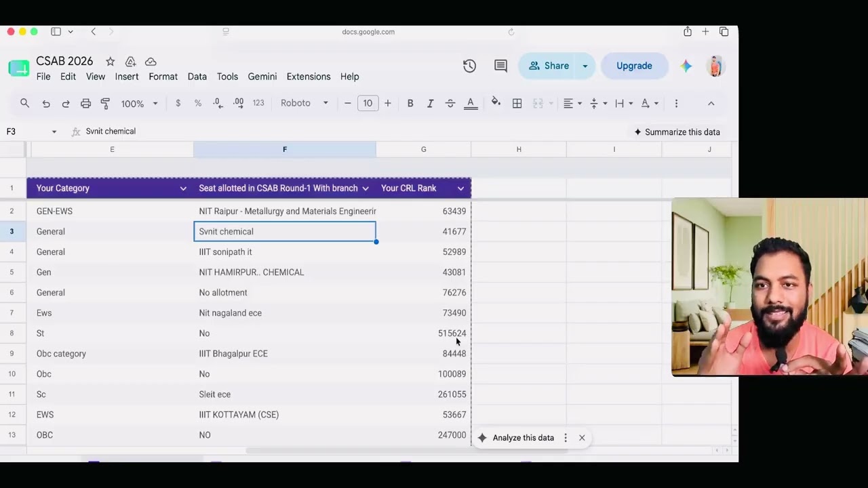
Task: Show Safari tab overview
Action: pos(724,32)
